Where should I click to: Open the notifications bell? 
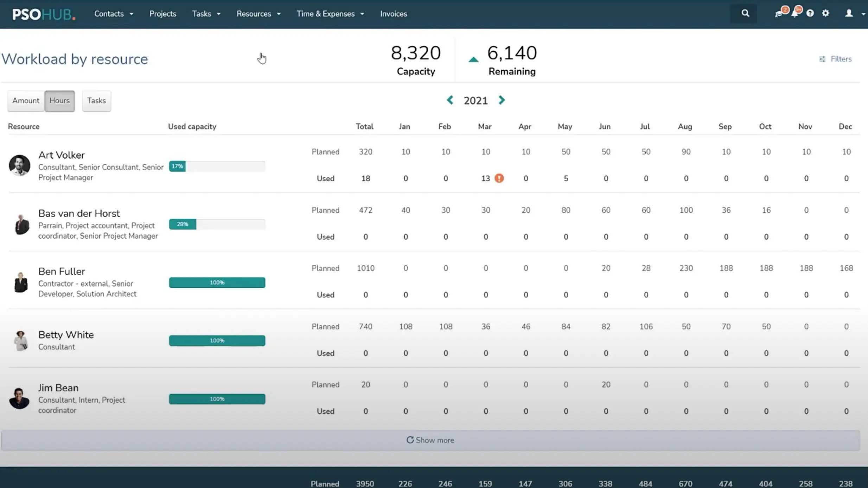(x=796, y=13)
